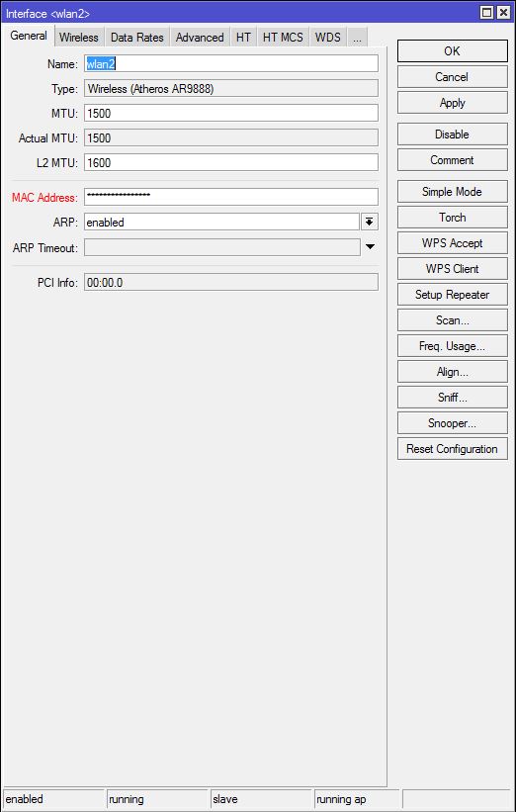Click the MAC Address field

(231, 197)
